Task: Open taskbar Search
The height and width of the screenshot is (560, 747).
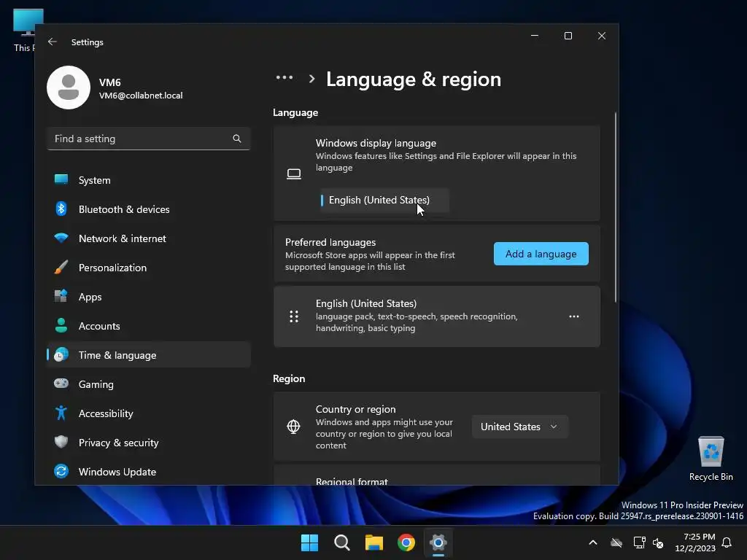Action: [x=342, y=542]
